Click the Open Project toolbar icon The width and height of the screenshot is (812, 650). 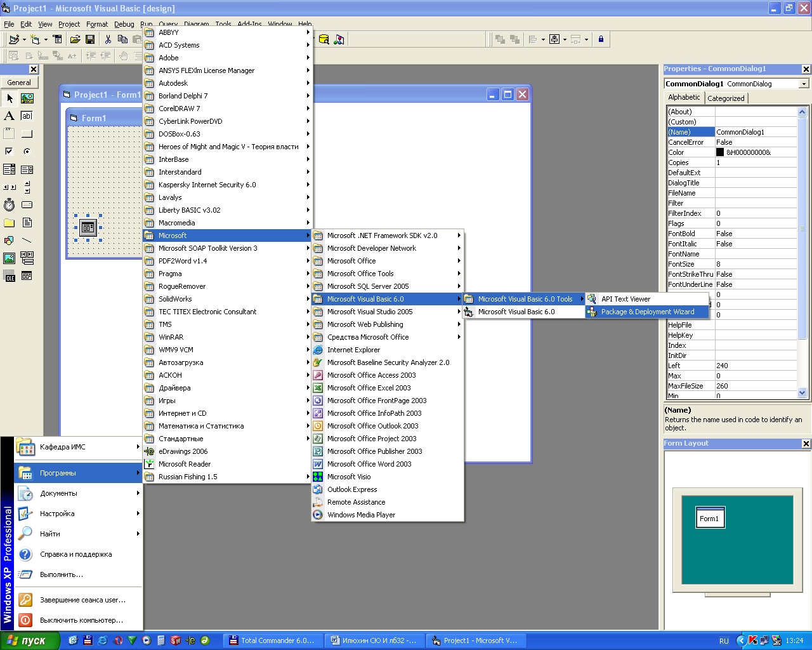tap(75, 39)
